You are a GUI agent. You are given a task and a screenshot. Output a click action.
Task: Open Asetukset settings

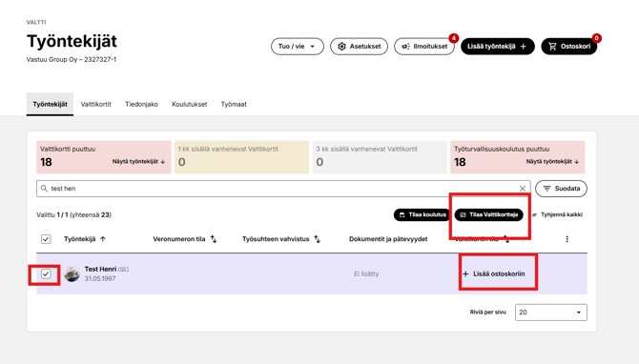click(359, 47)
